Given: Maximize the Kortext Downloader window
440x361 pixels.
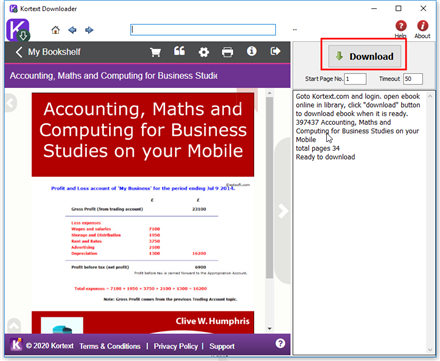Looking at the screenshot, I should point(398,8).
